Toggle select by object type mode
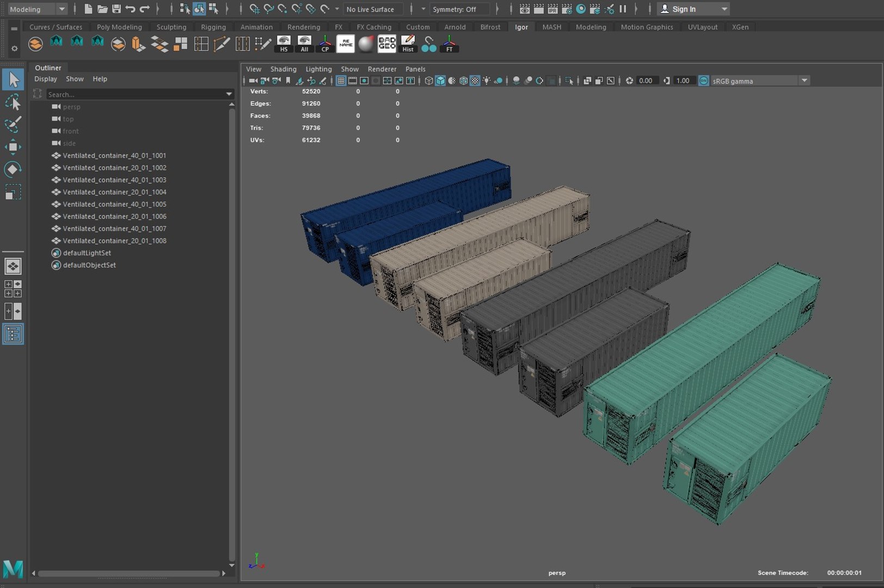 point(199,9)
